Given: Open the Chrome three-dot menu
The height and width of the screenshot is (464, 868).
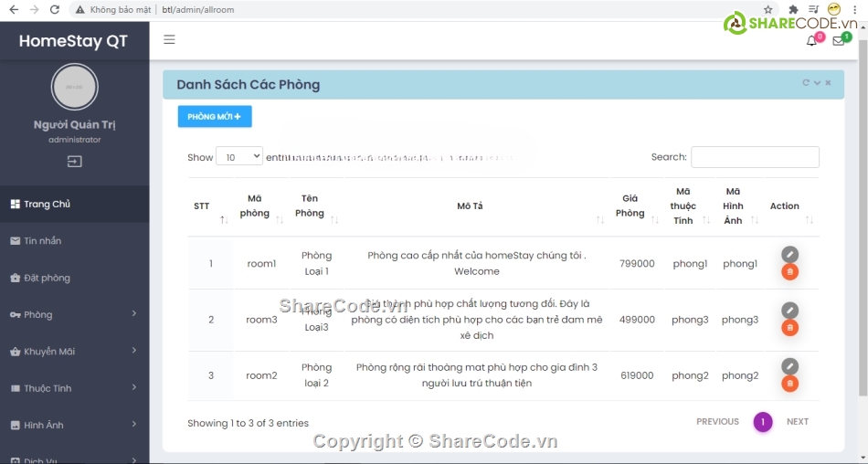Looking at the screenshot, I should pos(855,9).
